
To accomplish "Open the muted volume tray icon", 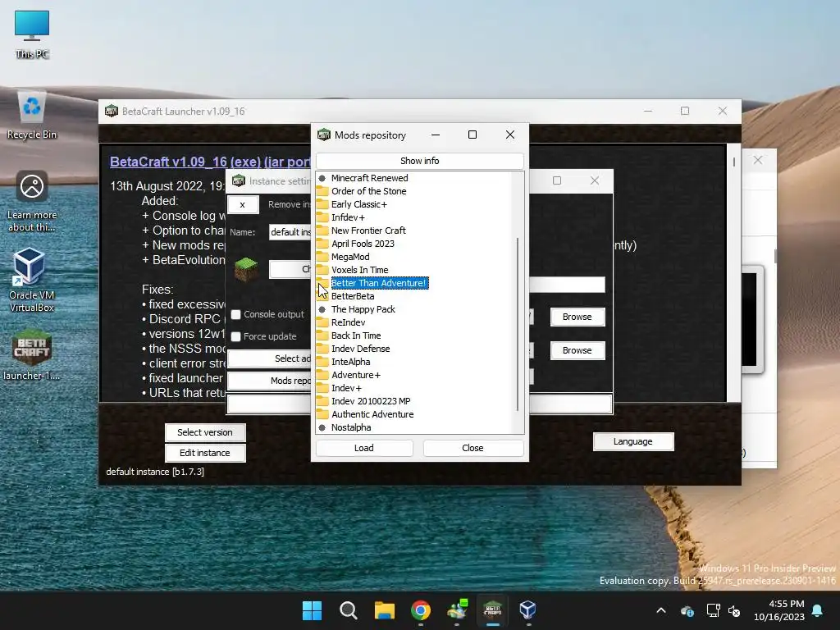I will [x=734, y=610].
